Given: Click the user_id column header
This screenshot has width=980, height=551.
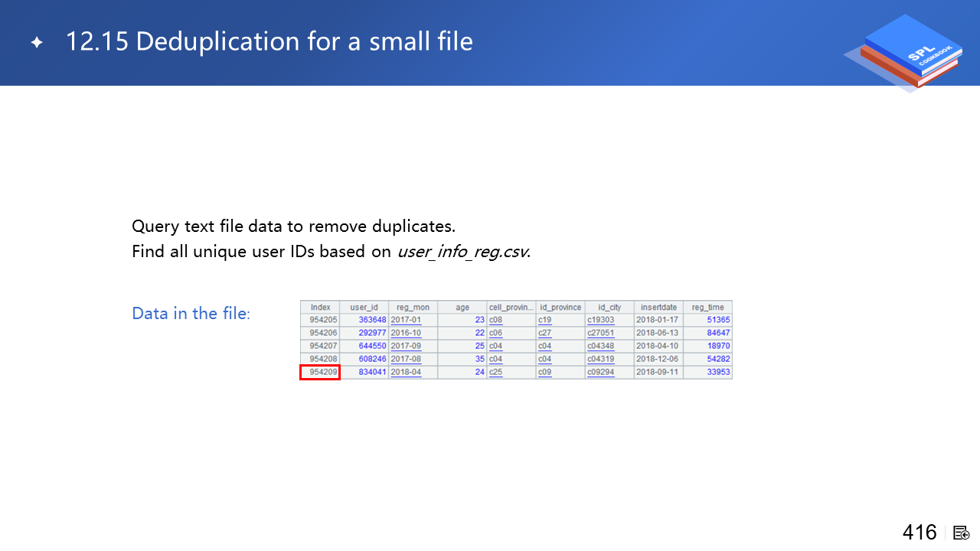Looking at the screenshot, I should (364, 308).
